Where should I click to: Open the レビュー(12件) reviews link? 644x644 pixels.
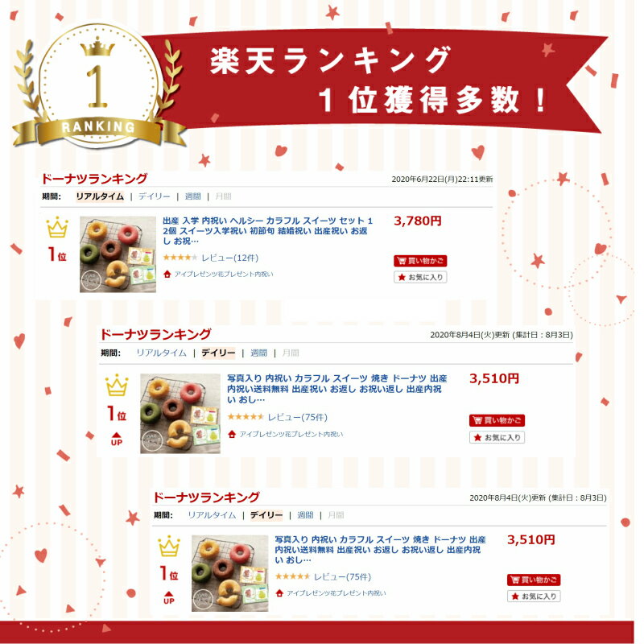click(230, 258)
